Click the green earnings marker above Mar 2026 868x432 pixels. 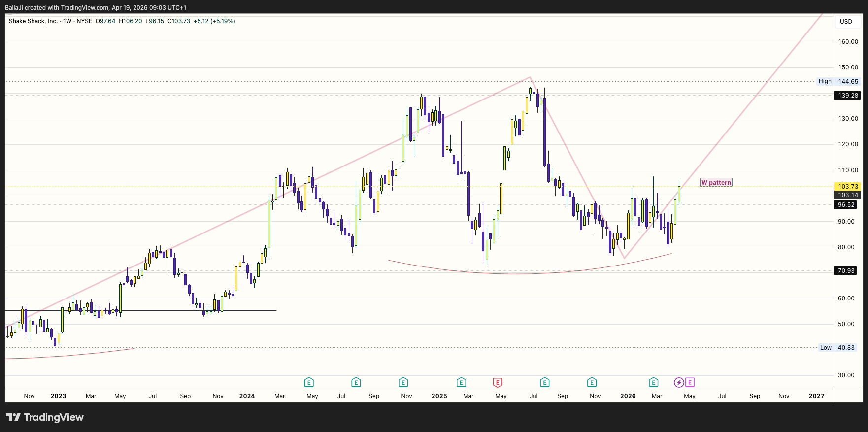654,382
